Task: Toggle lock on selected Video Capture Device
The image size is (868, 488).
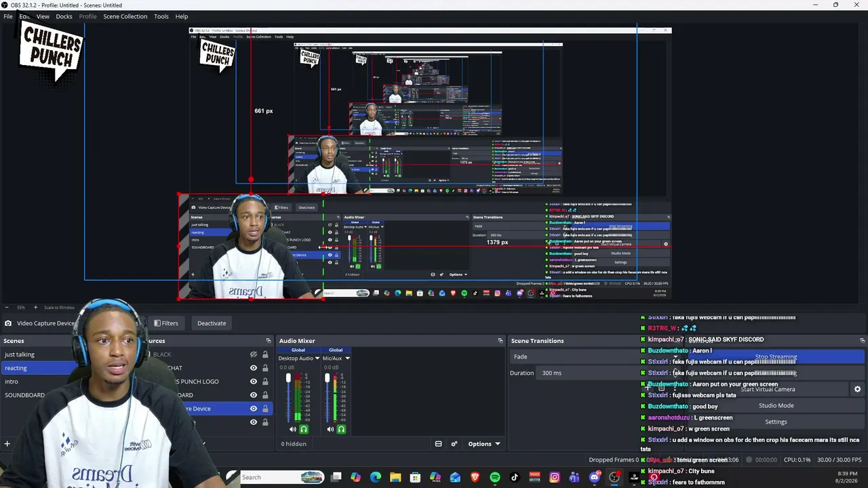Action: tap(265, 409)
